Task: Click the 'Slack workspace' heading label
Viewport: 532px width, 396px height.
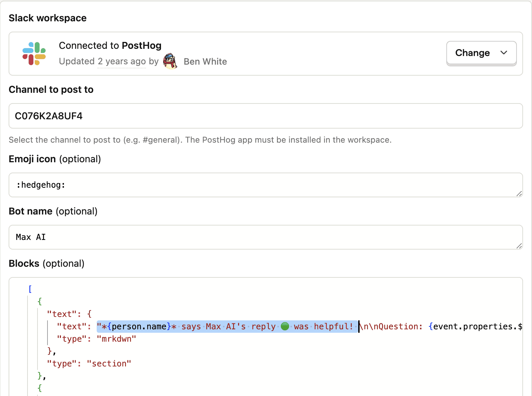Action: tap(47, 18)
